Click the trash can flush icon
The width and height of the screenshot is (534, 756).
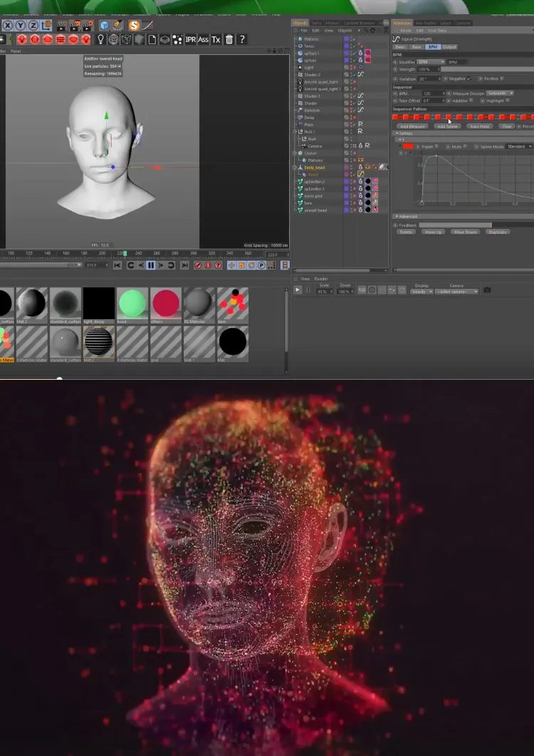click(x=229, y=40)
